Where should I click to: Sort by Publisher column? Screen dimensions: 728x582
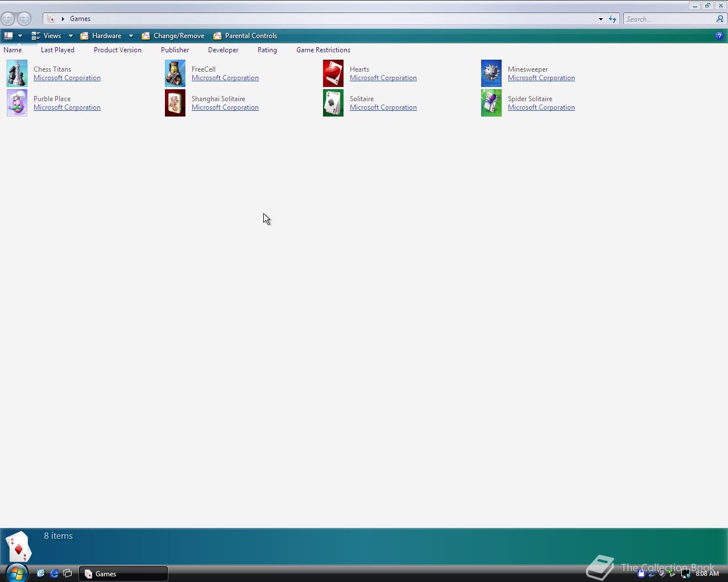pyautogui.click(x=175, y=50)
